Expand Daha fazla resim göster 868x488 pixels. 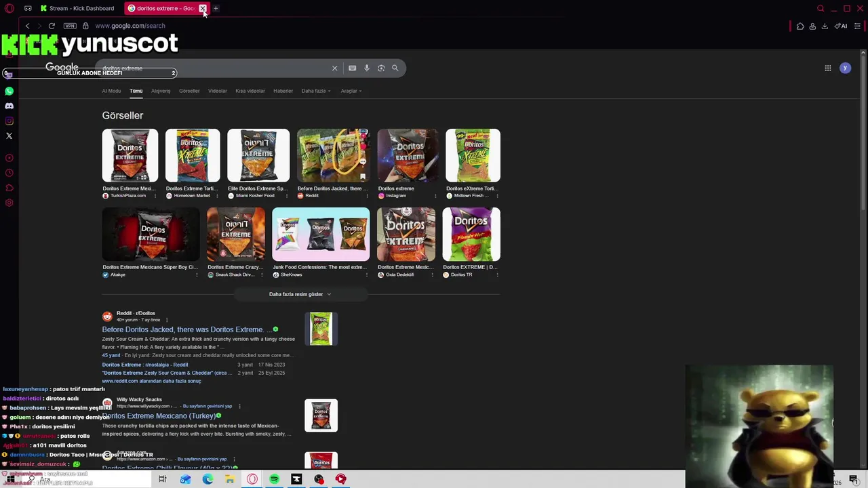tap(300, 294)
